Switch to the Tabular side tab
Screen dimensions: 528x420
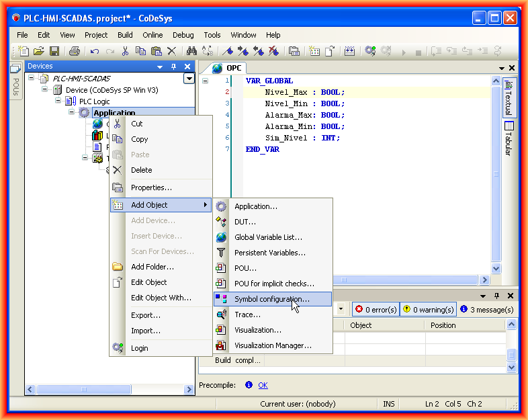coord(509,138)
